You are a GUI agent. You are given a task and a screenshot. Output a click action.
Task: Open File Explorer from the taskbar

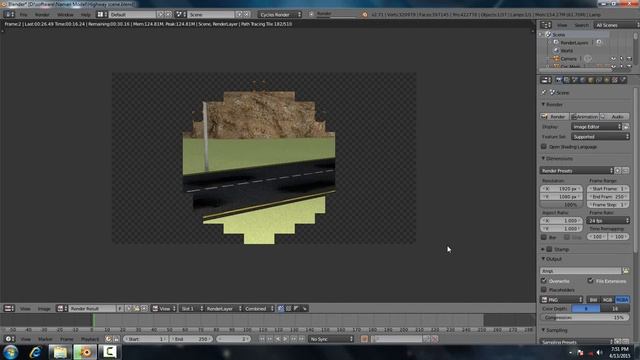(60, 352)
